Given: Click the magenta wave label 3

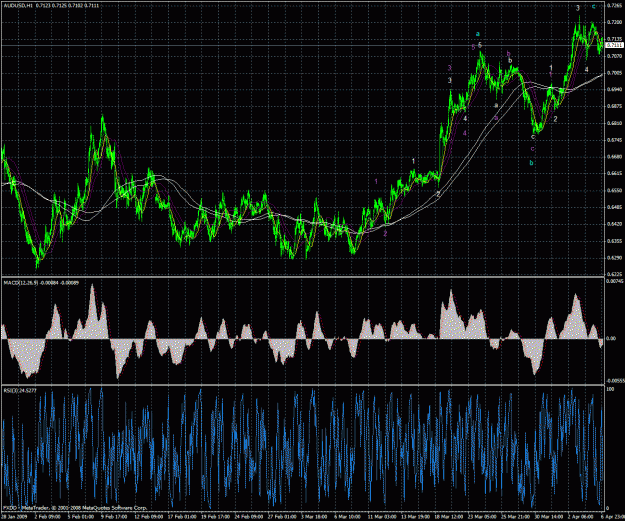Looking at the screenshot, I should (449, 68).
